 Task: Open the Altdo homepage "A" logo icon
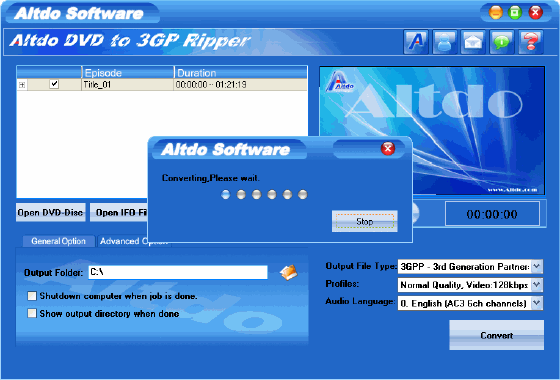pos(416,42)
